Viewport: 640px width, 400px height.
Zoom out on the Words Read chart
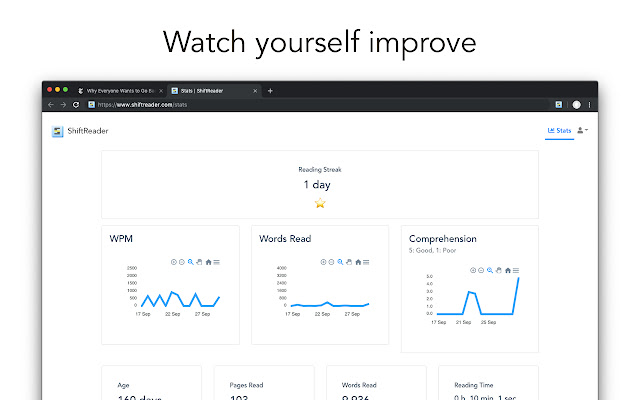coord(332,262)
